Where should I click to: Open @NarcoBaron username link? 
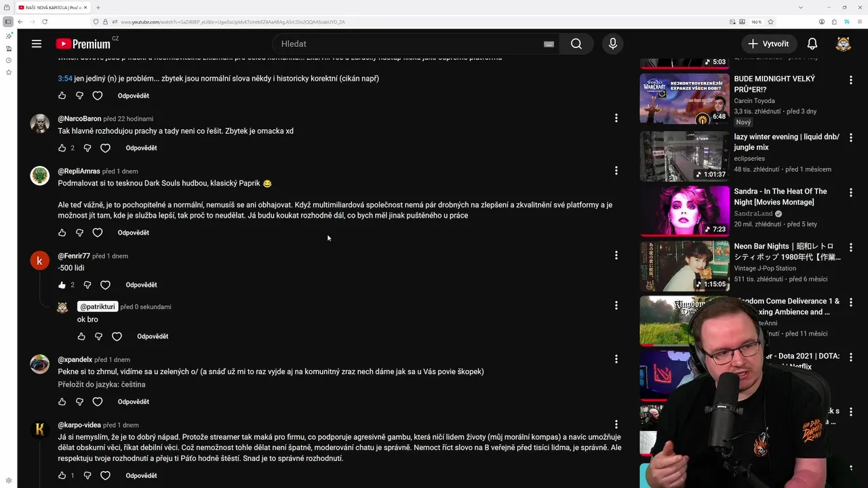(x=79, y=119)
